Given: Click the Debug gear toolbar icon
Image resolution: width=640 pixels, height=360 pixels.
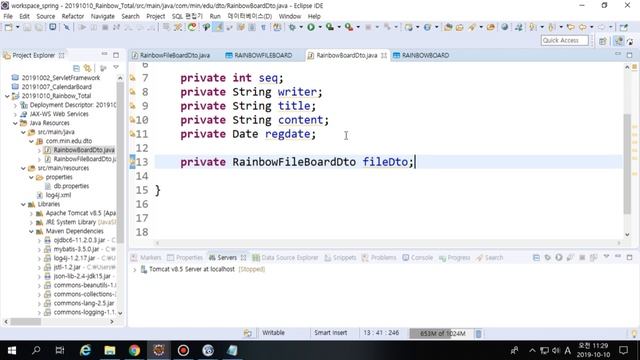Looking at the screenshot, I should click(292, 27).
